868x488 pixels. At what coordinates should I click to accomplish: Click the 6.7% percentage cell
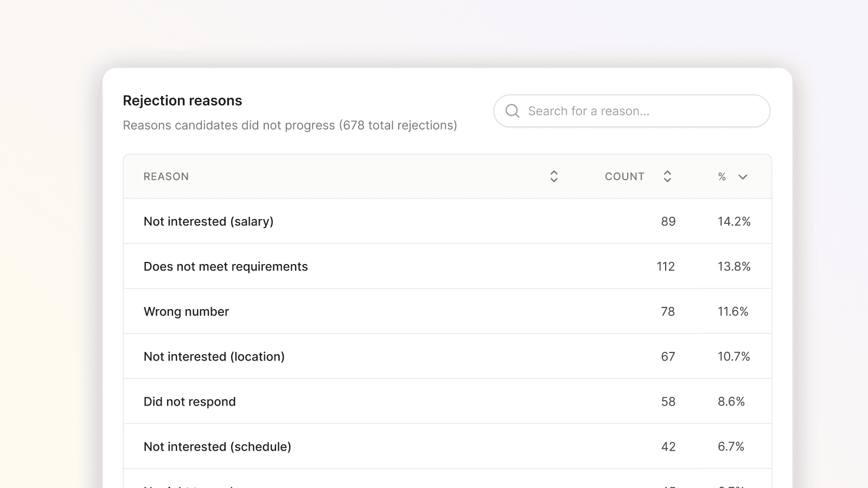click(x=731, y=446)
